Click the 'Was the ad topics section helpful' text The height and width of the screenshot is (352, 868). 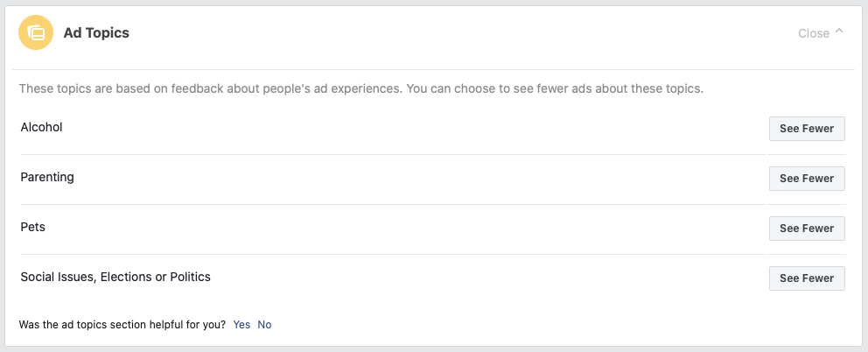[x=122, y=325]
